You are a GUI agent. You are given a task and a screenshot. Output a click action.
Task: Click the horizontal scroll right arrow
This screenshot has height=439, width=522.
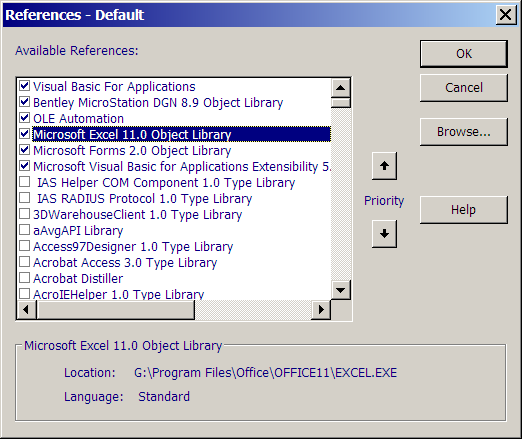pyautogui.click(x=321, y=310)
